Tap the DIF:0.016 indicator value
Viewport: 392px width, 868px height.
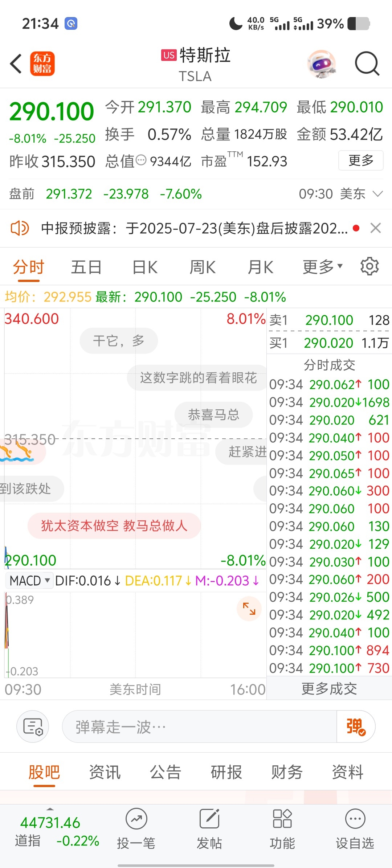[87, 581]
